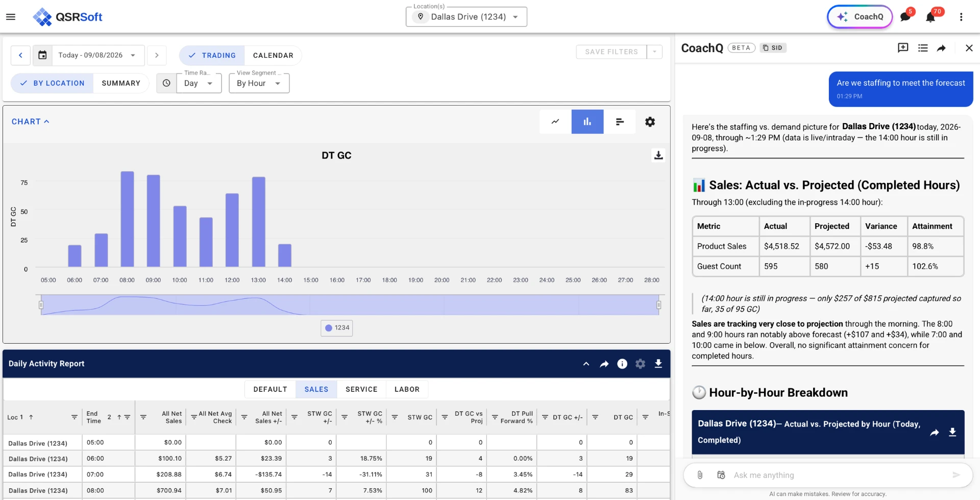Select the bar chart view icon
980x500 pixels.
click(587, 122)
